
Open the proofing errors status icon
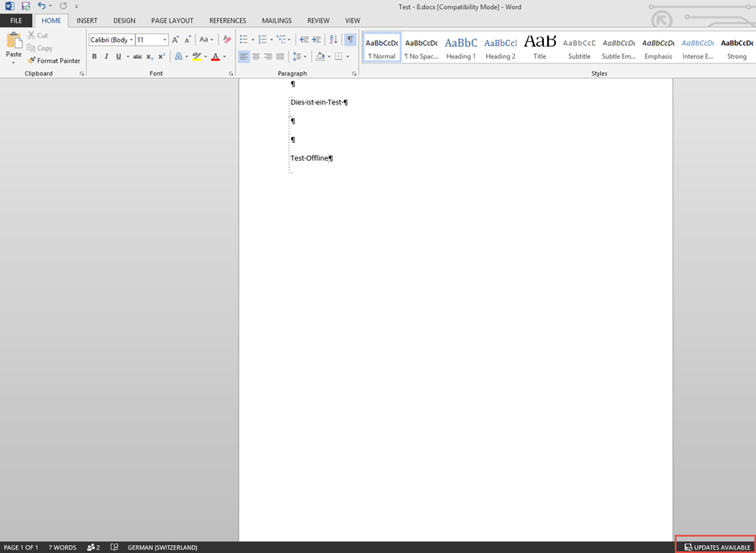click(114, 547)
